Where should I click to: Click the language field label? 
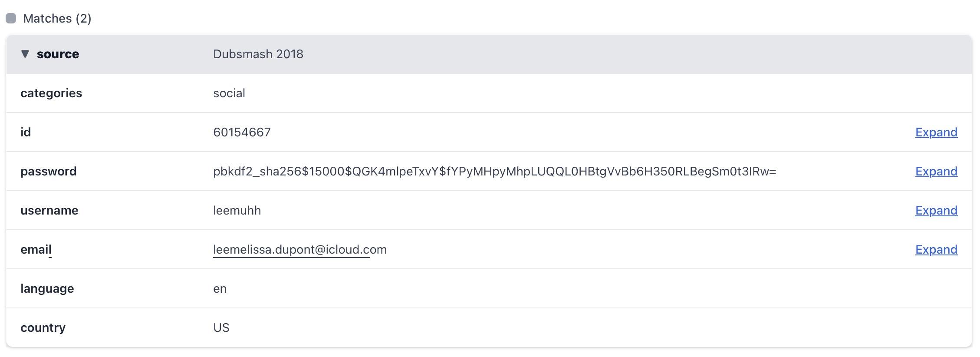click(x=47, y=288)
